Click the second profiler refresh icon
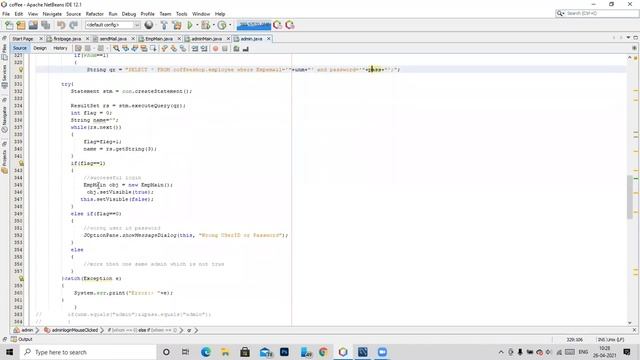The height and width of the screenshot is (360, 640). (x=290, y=25)
